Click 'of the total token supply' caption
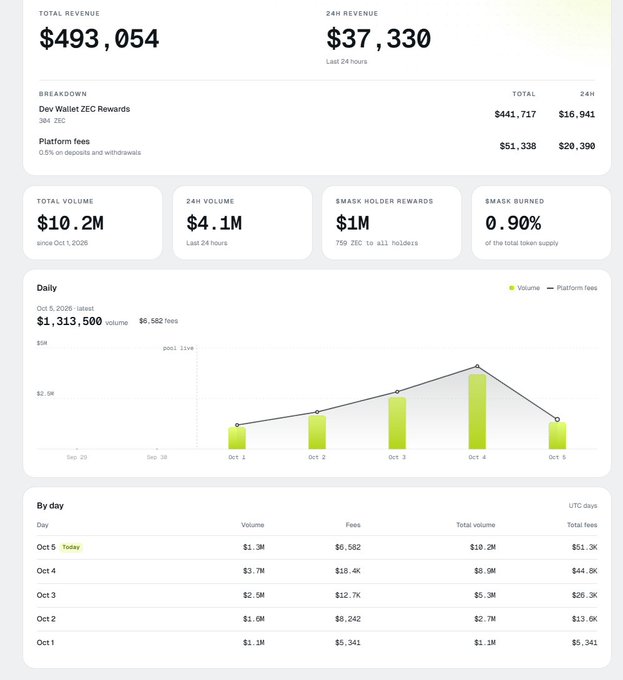 click(x=522, y=243)
